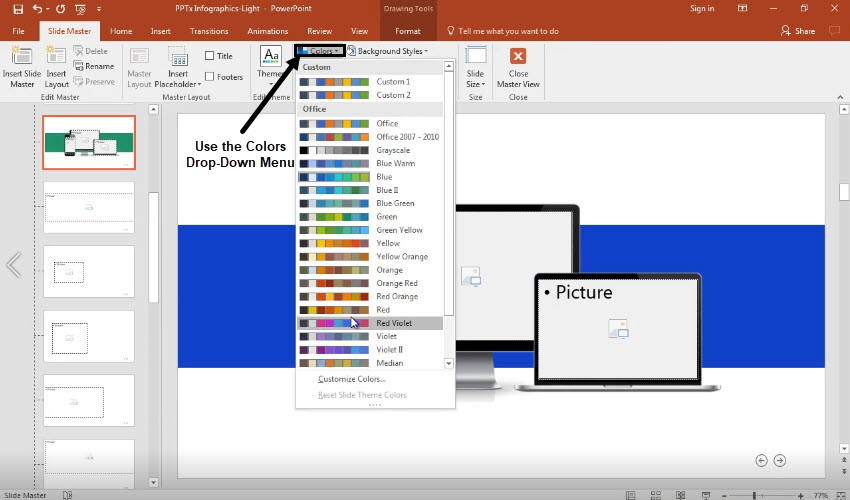Click the picture placeholder icon in laptop
This screenshot has width=850, height=500.
click(x=618, y=329)
